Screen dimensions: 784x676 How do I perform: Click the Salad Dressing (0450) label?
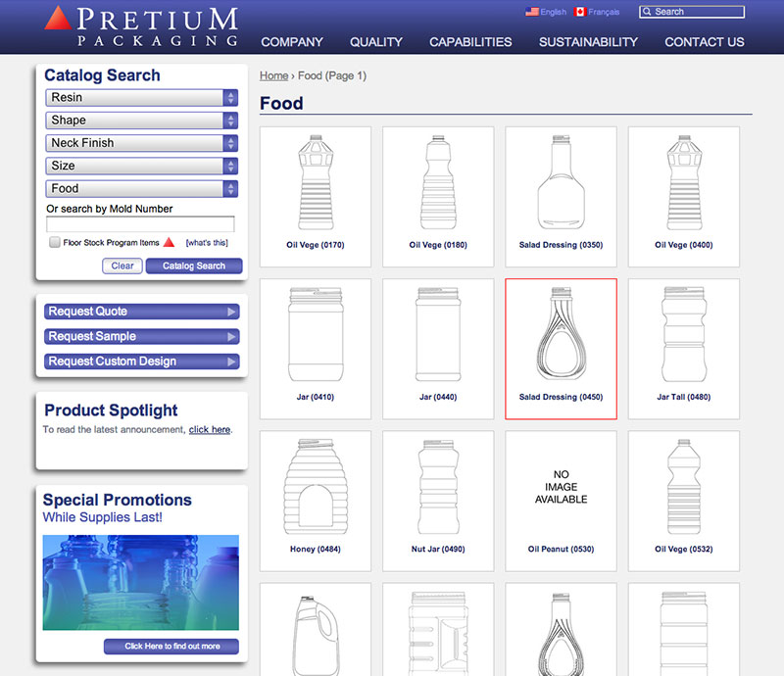coord(561,397)
